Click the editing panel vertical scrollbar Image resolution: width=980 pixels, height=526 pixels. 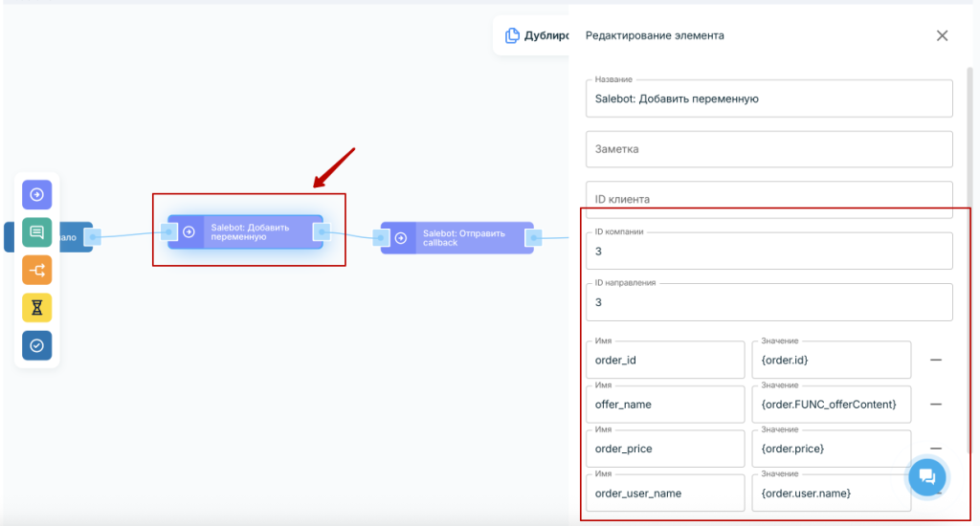(969, 259)
